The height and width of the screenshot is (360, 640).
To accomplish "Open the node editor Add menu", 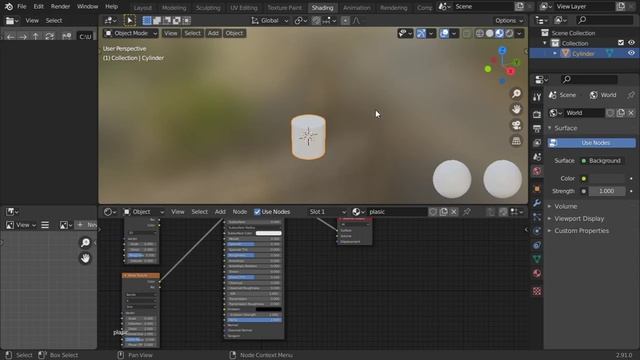I will coord(220,211).
